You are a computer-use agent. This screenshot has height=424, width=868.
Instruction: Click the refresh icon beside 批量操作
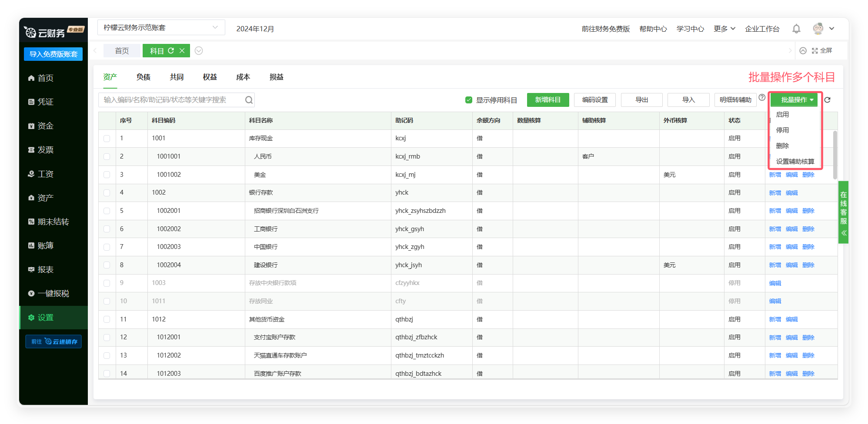(827, 100)
